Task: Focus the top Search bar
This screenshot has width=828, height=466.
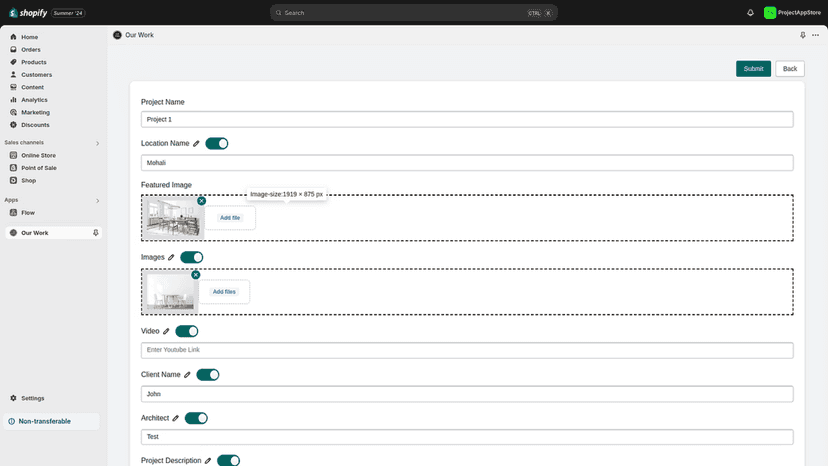Action: 414,13
